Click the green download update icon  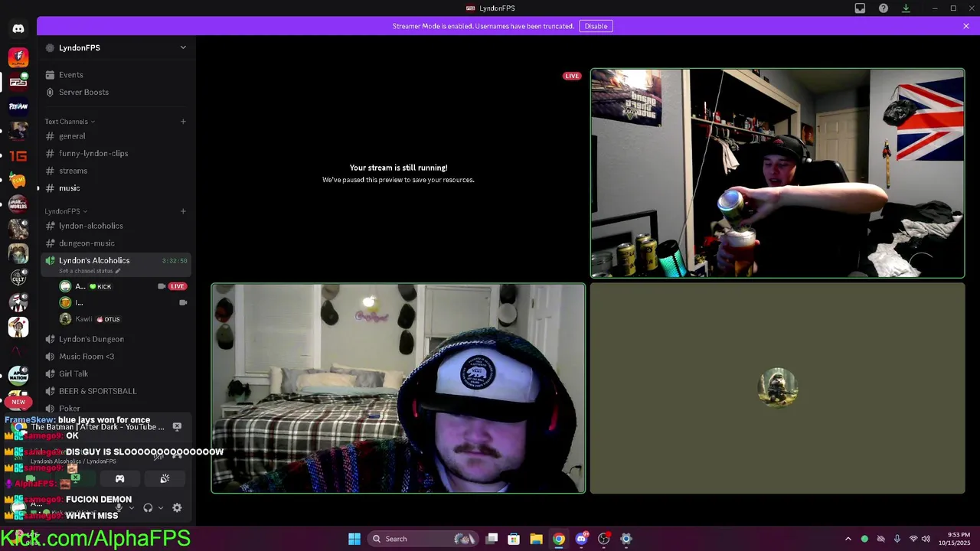[x=906, y=8]
